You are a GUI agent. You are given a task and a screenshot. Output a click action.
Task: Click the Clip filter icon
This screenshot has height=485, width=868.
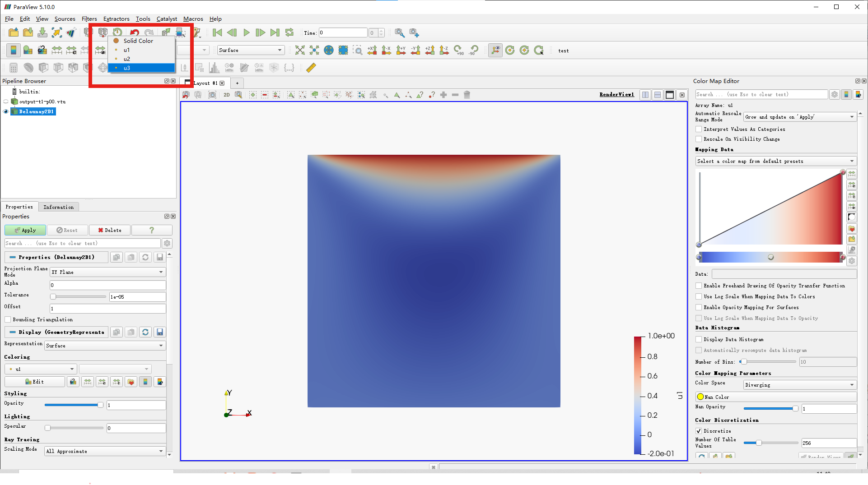(x=43, y=68)
